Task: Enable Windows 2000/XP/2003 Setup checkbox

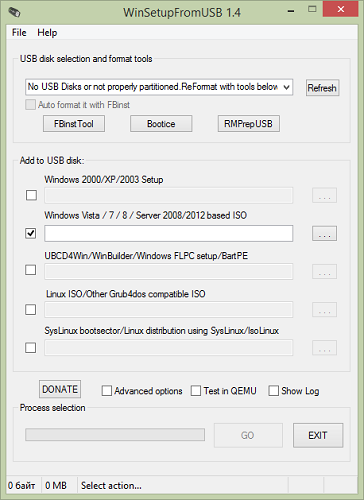Action: [x=31, y=195]
